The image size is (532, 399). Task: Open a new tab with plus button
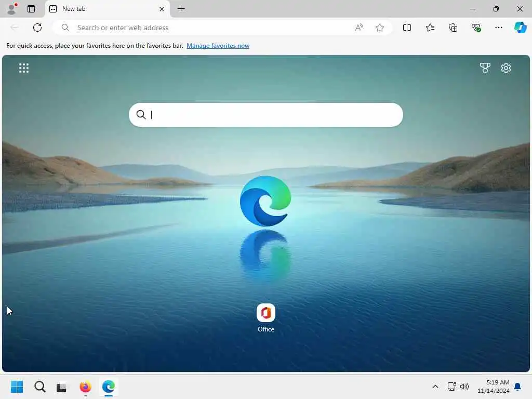[x=181, y=9]
